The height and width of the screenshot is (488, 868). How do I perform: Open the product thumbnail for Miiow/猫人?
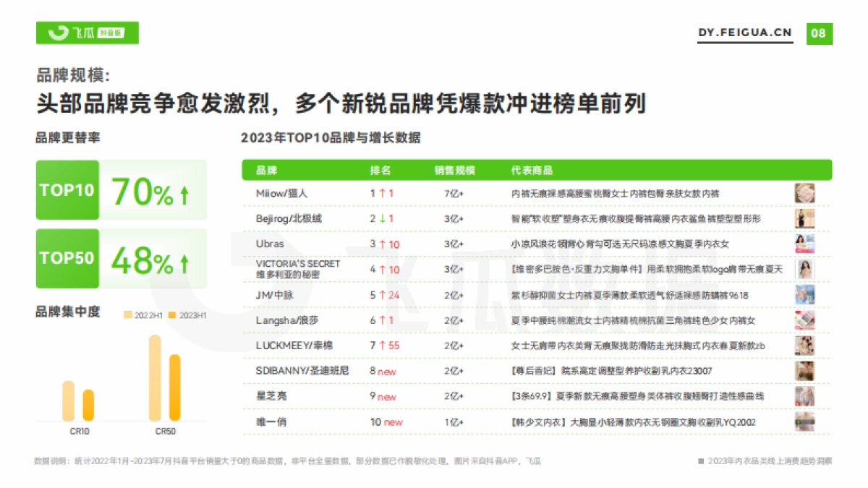pos(804,193)
